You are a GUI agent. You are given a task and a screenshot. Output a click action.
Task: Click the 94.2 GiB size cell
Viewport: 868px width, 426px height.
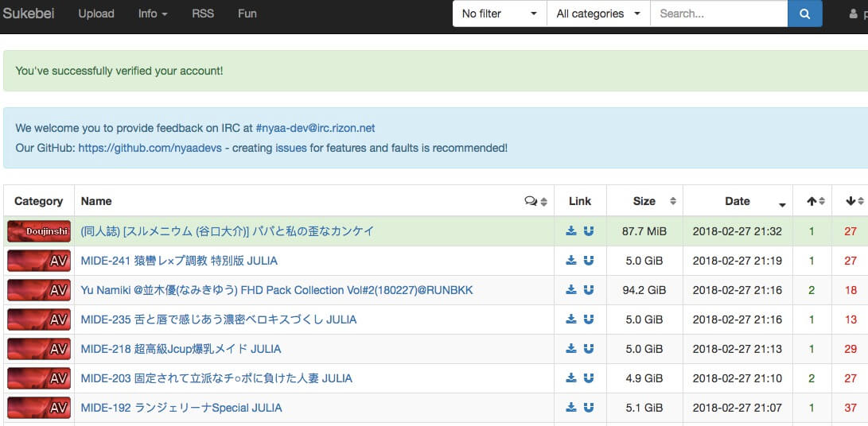pos(644,290)
